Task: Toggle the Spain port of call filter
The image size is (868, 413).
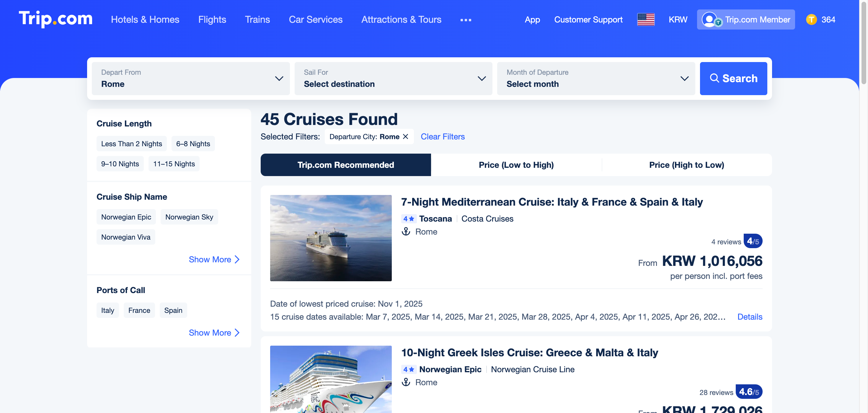Action: (173, 310)
